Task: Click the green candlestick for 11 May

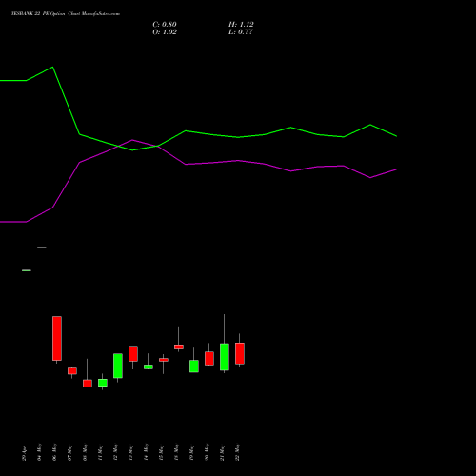Action: click(103, 383)
